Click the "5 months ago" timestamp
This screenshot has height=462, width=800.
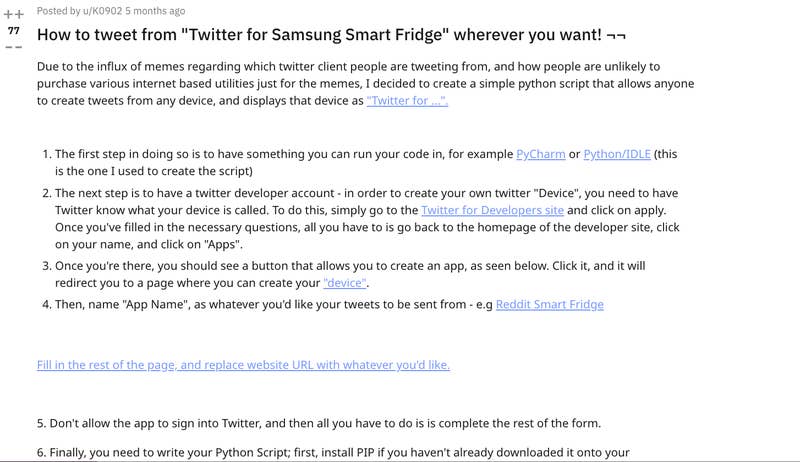pyautogui.click(x=155, y=11)
